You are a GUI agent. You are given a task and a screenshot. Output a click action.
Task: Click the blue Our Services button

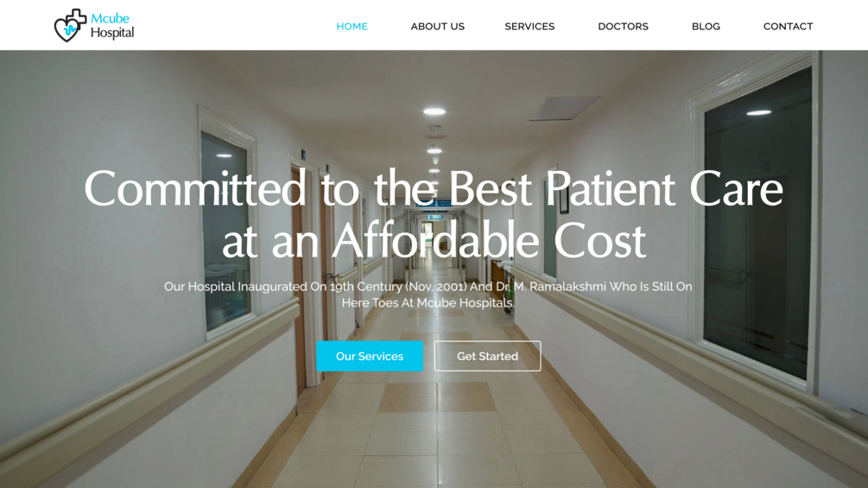pos(370,356)
